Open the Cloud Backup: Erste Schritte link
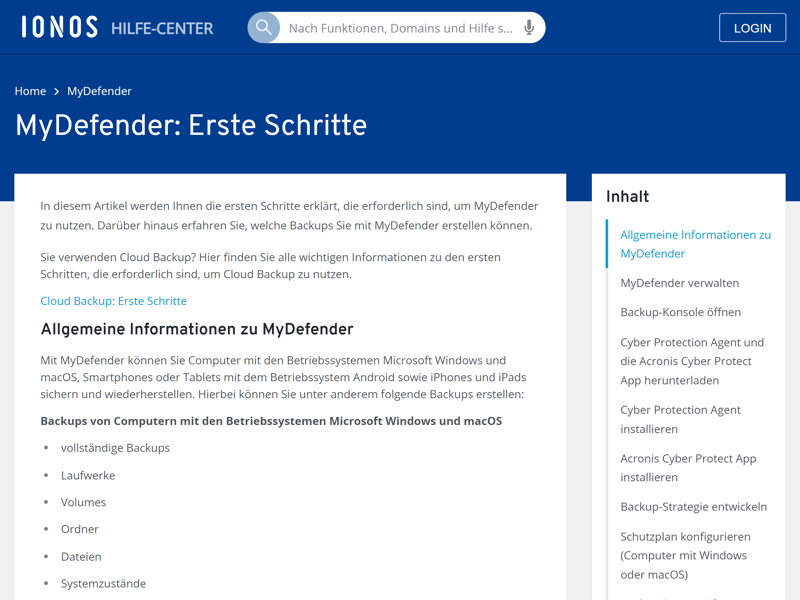The image size is (800, 600). click(113, 300)
